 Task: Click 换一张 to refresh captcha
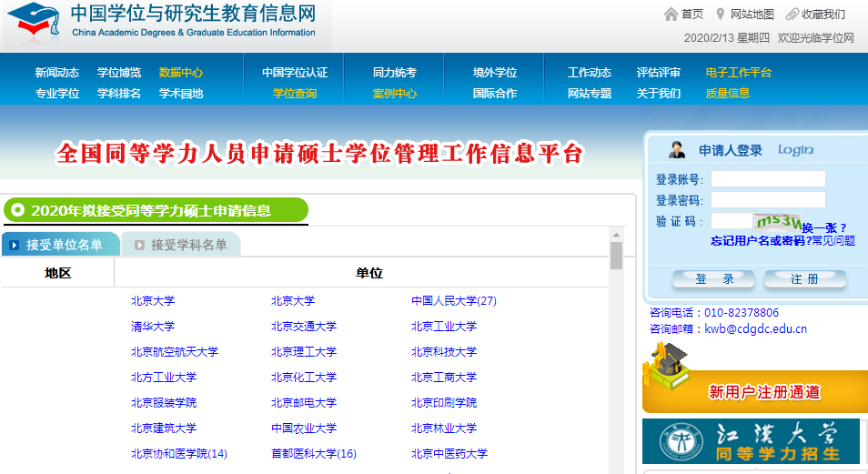click(x=823, y=227)
